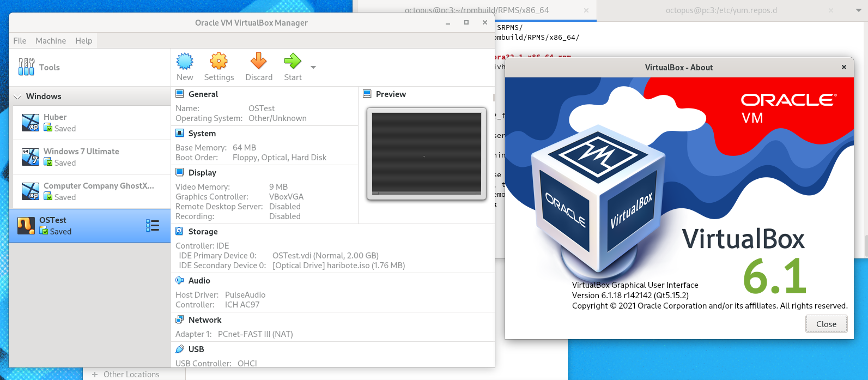The height and width of the screenshot is (380, 868).
Task: Open the Help menu
Action: tap(84, 41)
